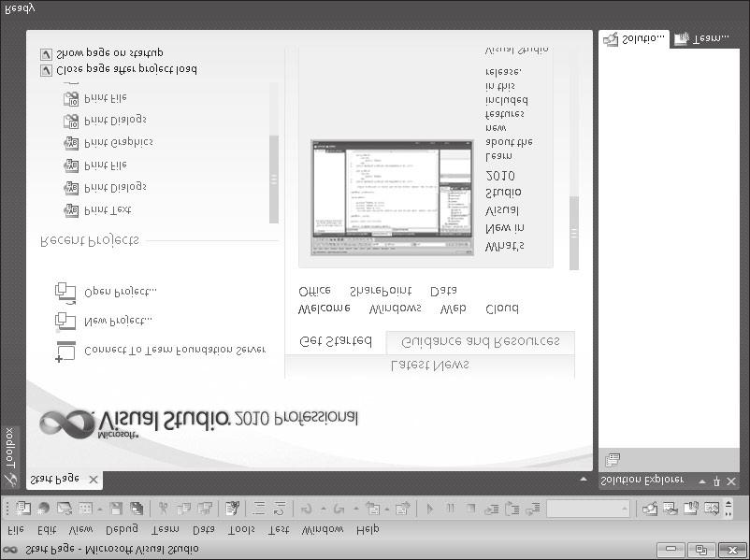Viewport: 750px width, 560px height.
Task: Click the Find in Files toolbar icon
Action: click(x=232, y=509)
